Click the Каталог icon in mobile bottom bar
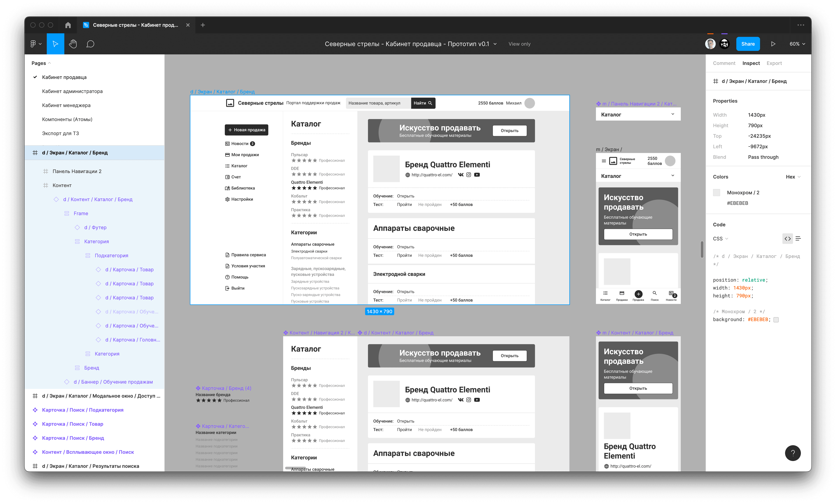Image resolution: width=836 pixels, height=504 pixels. (605, 293)
